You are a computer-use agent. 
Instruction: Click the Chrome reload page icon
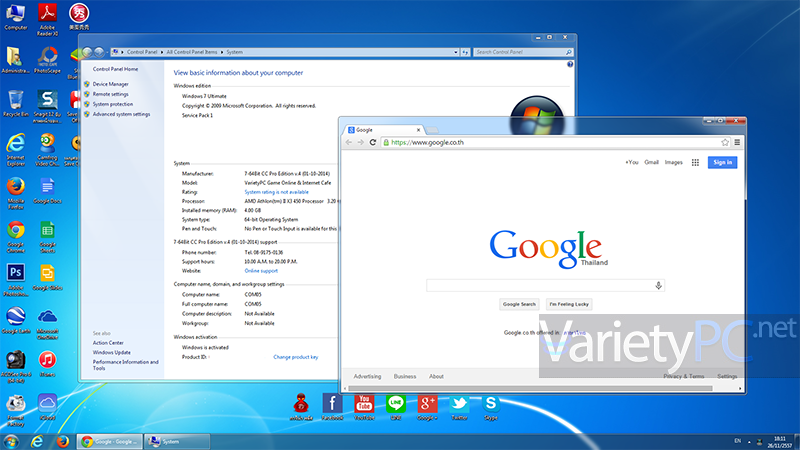pos(373,143)
